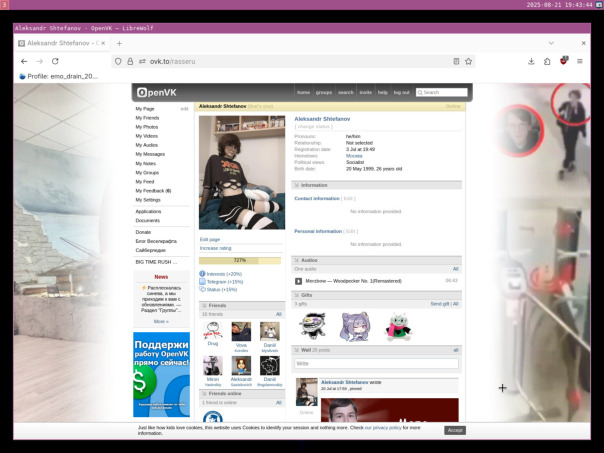Open My Messages in the left sidebar
Viewport: 604px width, 453px height.
click(150, 154)
